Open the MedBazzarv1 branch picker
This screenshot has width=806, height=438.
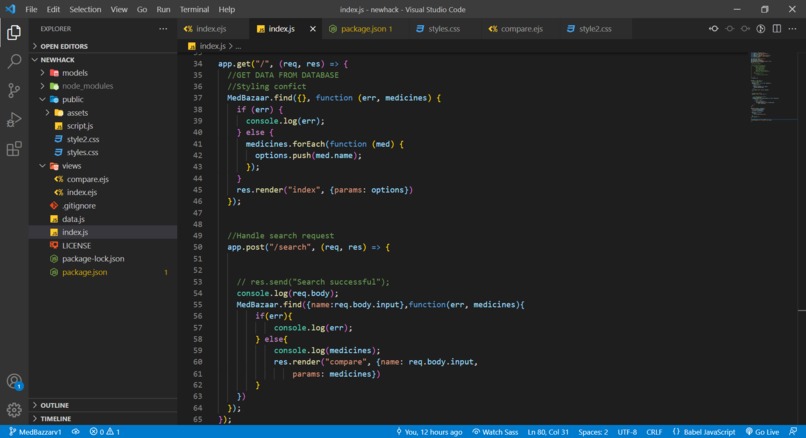(35, 432)
